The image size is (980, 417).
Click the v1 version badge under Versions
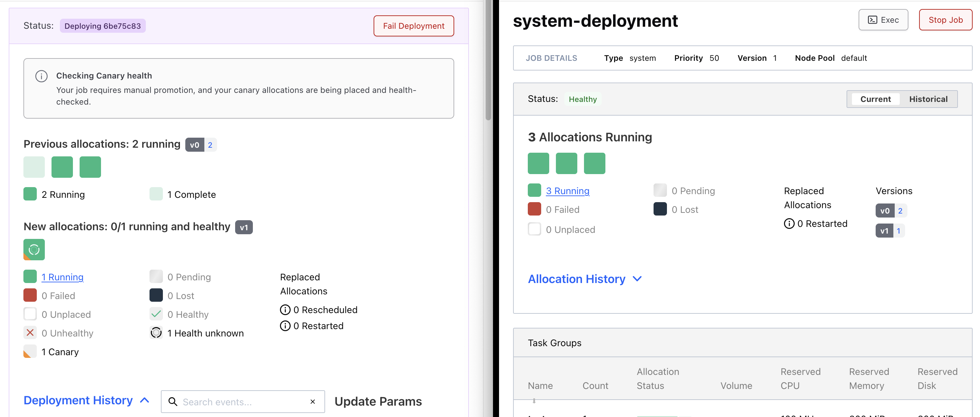884,231
